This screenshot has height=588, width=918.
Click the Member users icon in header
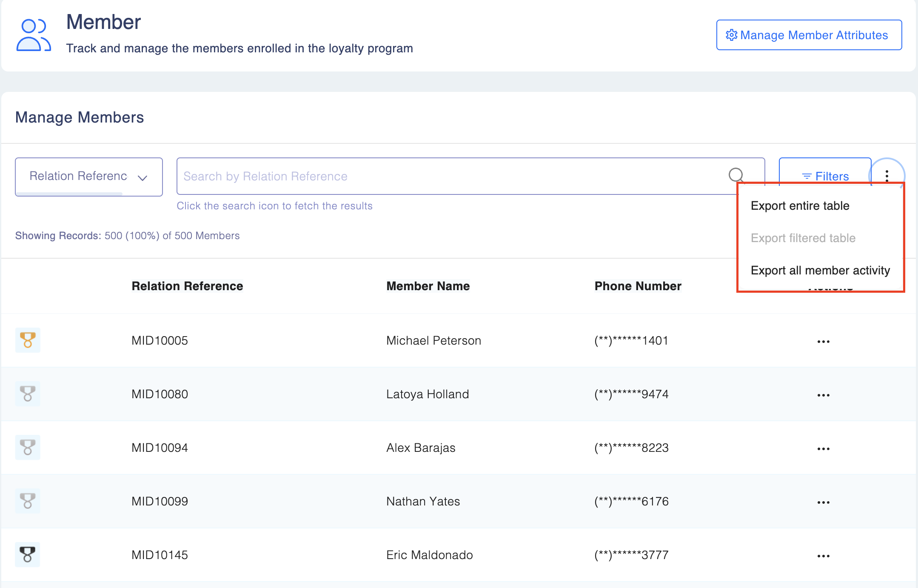click(33, 35)
